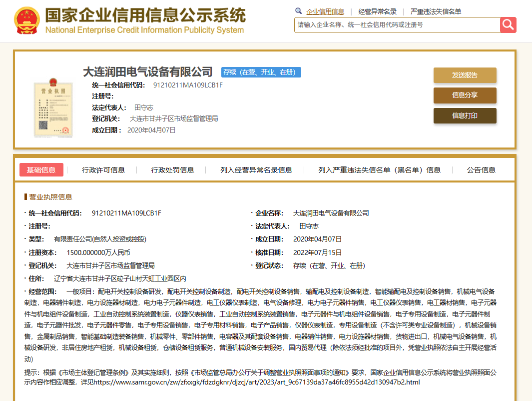Screen dimensions: 532x401
Task: Switch to the 行政处罚信息 tab
Action: (172, 170)
